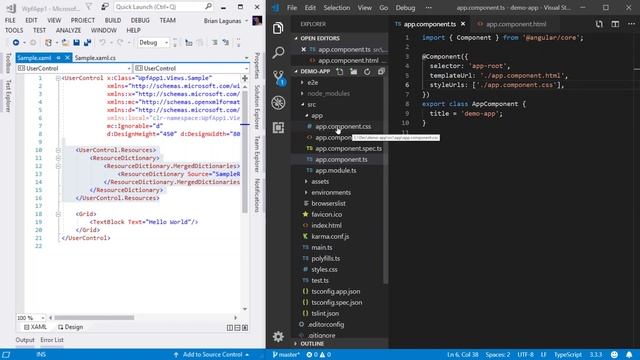This screenshot has height=360, width=640.
Task: Open ANALYZE menu in Visual Studio
Action: click(68, 30)
